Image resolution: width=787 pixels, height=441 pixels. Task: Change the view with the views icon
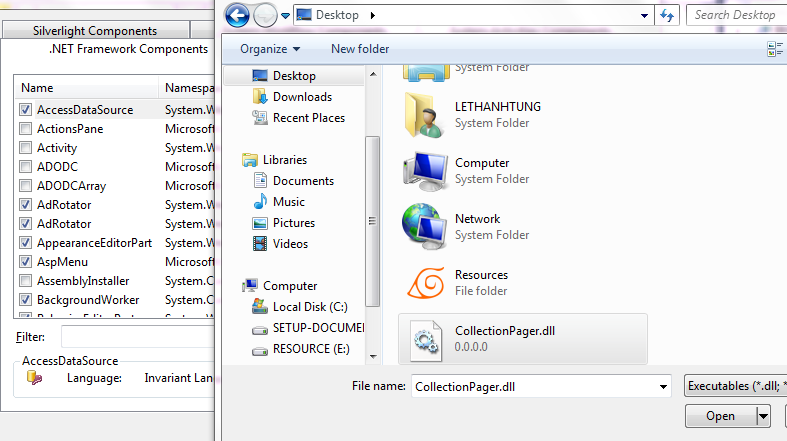click(774, 49)
